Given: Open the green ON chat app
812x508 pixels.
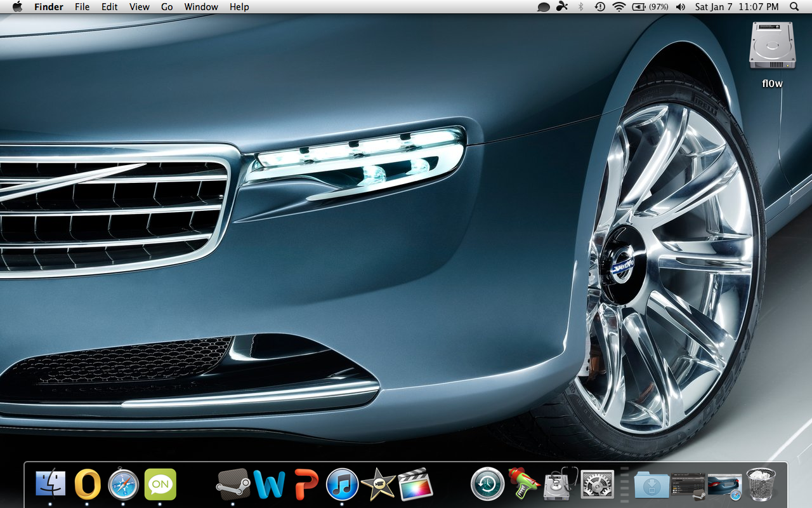Looking at the screenshot, I should pos(160,485).
